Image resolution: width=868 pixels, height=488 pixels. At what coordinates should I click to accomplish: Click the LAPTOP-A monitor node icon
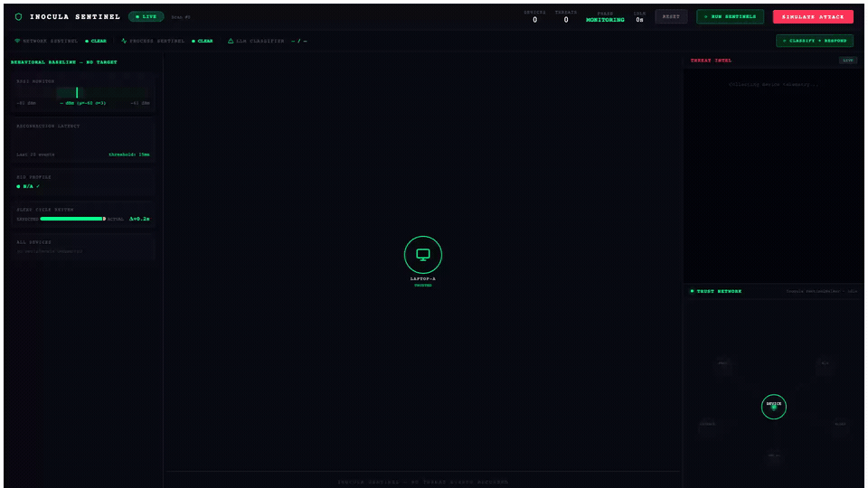tap(423, 255)
